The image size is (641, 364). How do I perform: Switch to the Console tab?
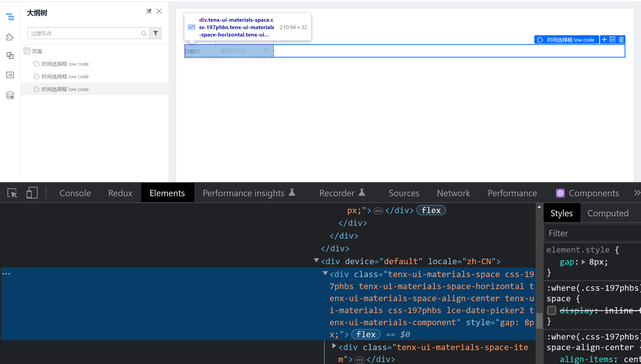click(x=75, y=193)
